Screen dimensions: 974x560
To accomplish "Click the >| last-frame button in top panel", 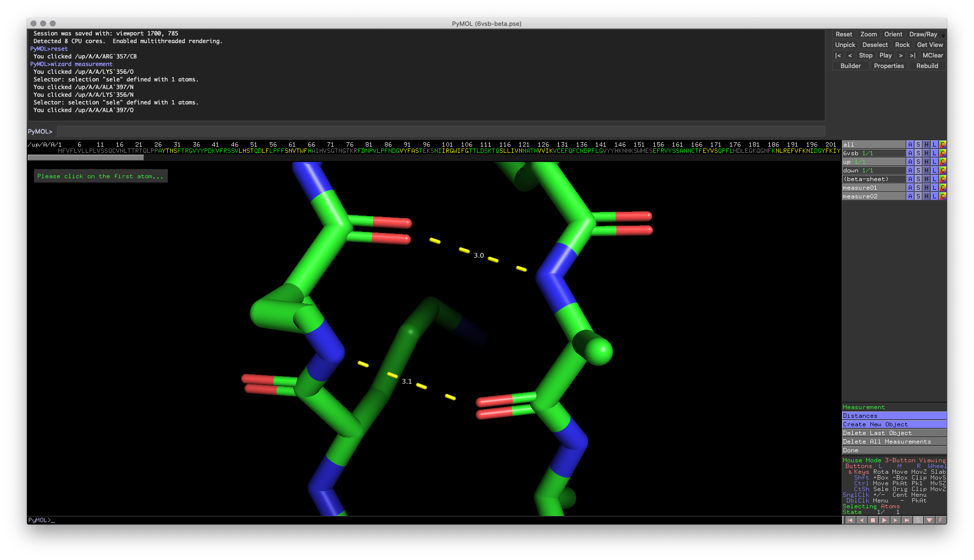I will (912, 56).
